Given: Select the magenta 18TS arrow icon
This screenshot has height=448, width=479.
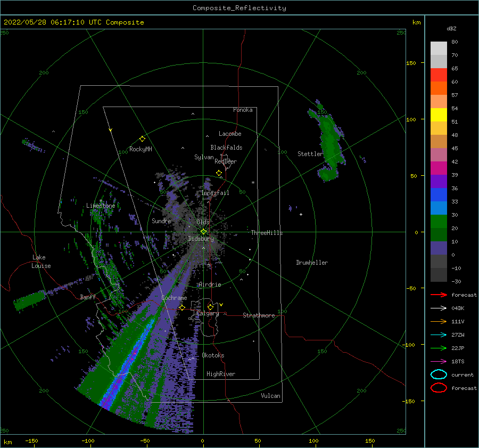Looking at the screenshot, I should (439, 362).
